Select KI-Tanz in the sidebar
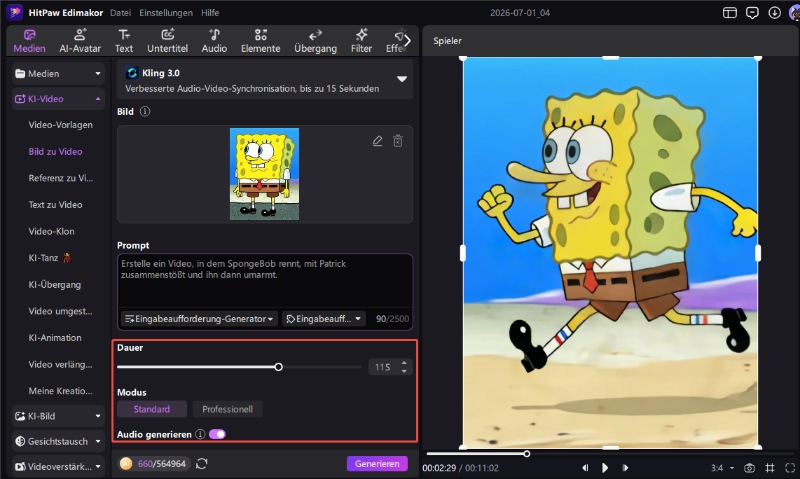This screenshot has height=479, width=800. [49, 258]
